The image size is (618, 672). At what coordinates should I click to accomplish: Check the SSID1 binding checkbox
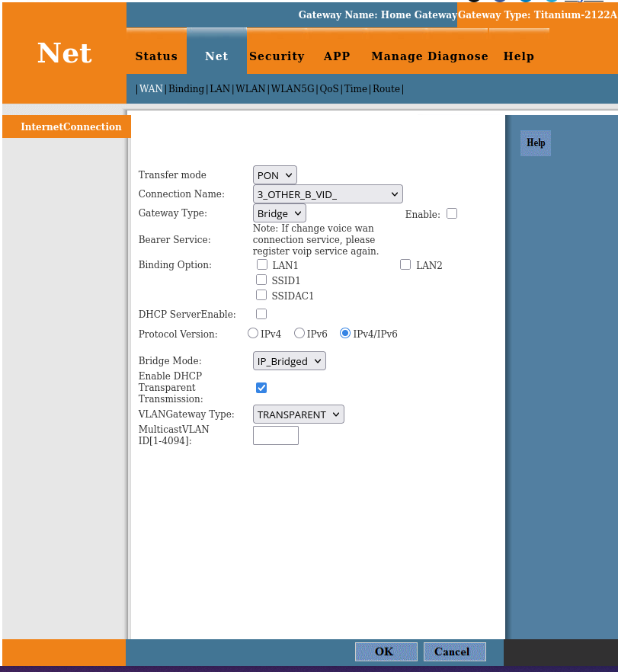click(261, 280)
